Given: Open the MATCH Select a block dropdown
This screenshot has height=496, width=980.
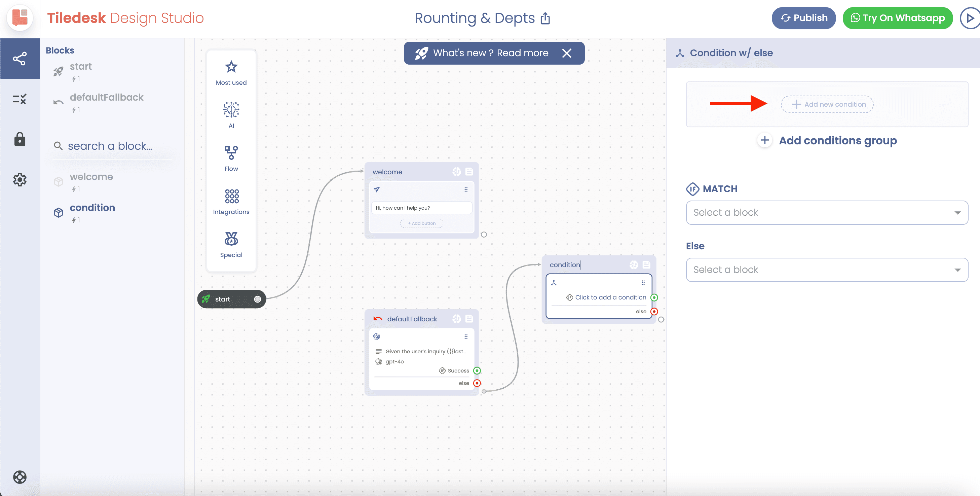Looking at the screenshot, I should click(x=827, y=212).
